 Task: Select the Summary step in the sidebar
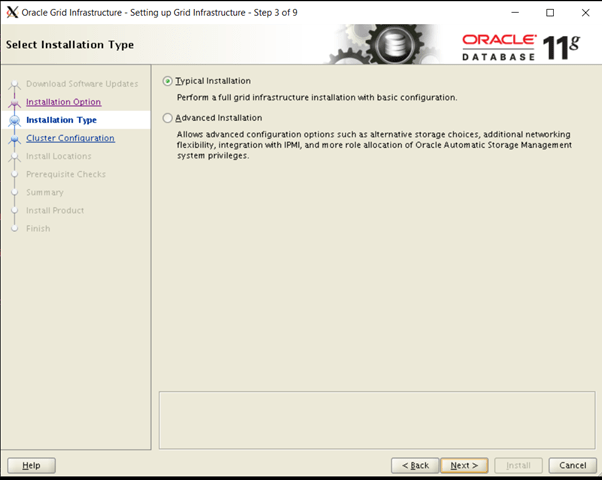click(x=44, y=192)
